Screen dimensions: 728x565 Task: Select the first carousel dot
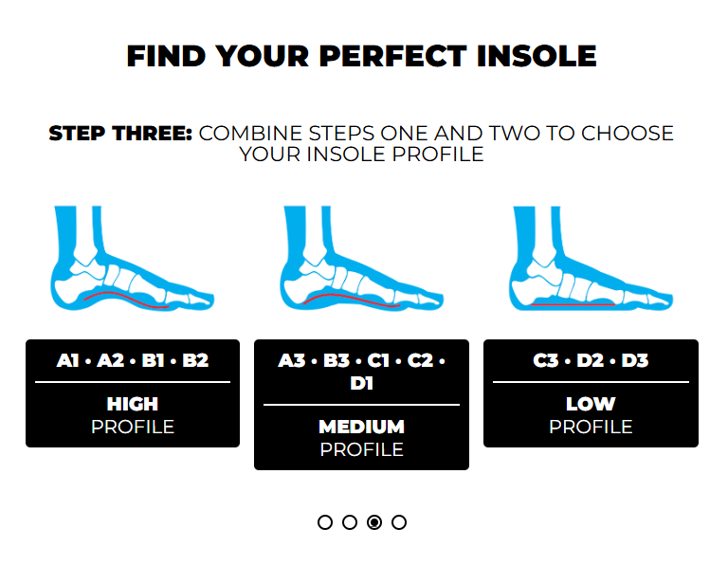[325, 522]
